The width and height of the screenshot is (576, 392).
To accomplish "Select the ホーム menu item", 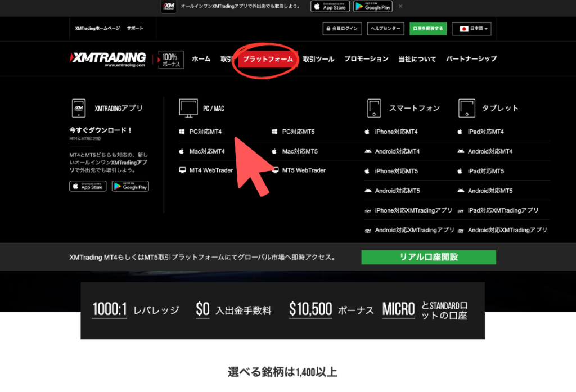I will 201,59.
